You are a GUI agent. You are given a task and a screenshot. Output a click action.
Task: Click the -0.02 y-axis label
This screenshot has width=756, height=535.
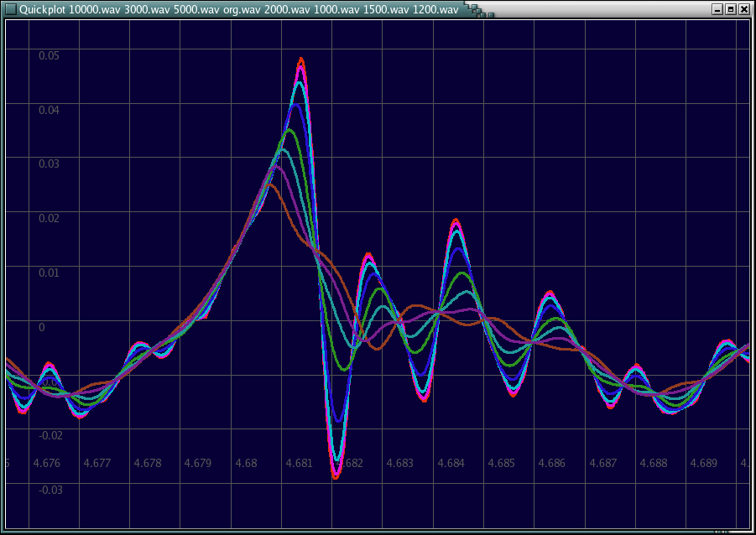[50, 435]
